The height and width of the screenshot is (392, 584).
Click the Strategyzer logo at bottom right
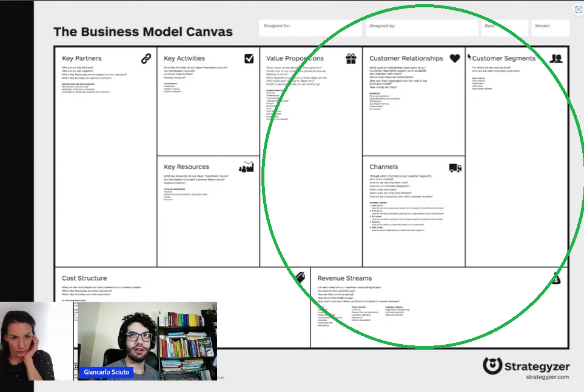point(526,365)
